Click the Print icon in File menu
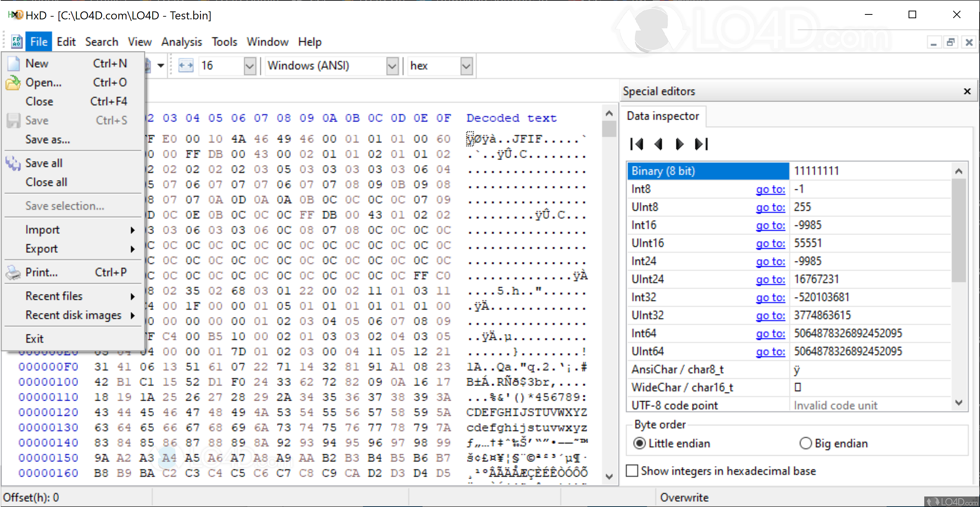The width and height of the screenshot is (980, 507). tap(13, 273)
